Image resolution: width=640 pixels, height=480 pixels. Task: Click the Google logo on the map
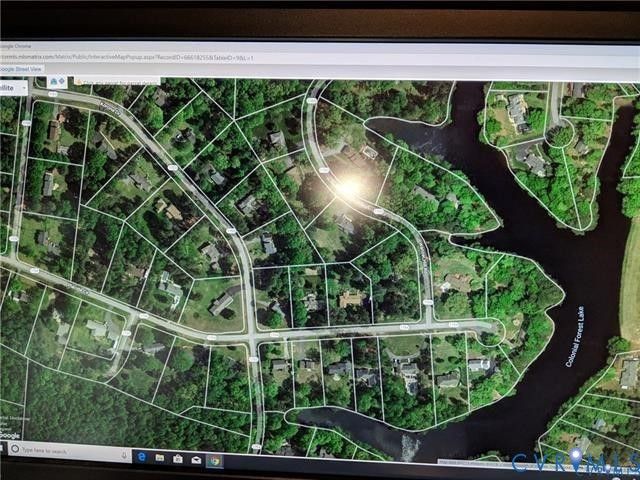(x=12, y=435)
